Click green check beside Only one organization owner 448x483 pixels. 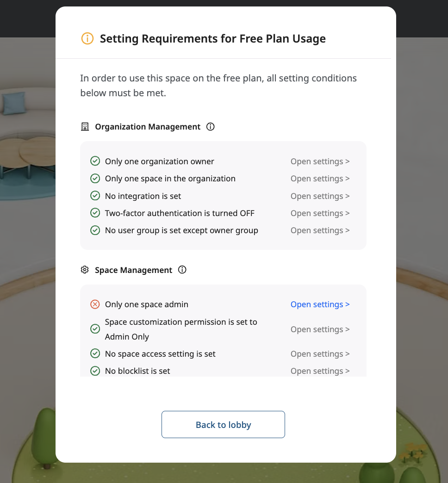pos(95,161)
